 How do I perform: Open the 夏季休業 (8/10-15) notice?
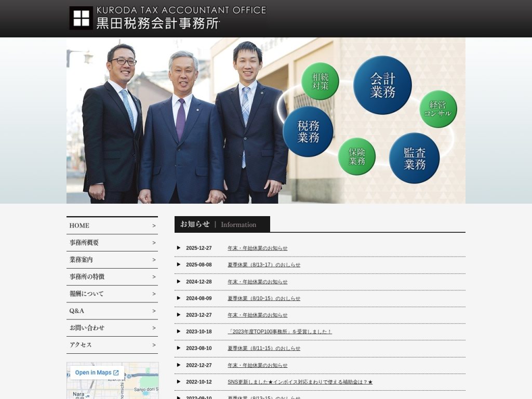(x=264, y=299)
